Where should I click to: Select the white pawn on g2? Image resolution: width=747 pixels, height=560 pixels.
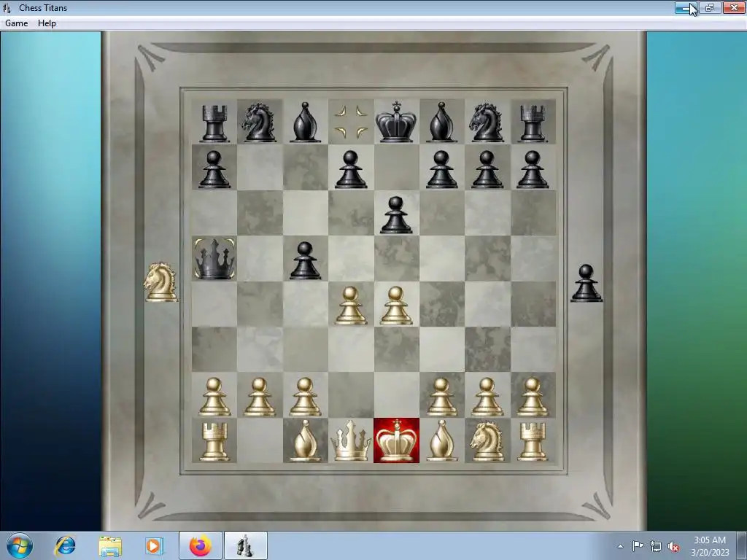pyautogui.click(x=487, y=397)
